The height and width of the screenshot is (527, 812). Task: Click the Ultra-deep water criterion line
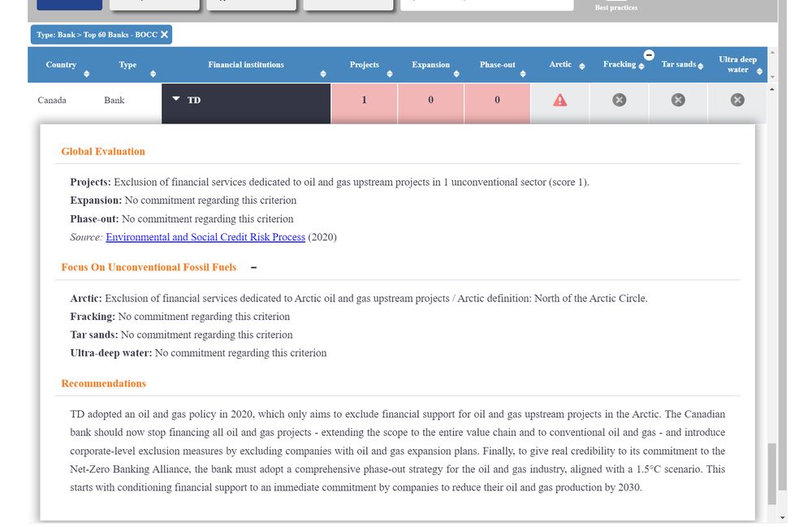[198, 353]
